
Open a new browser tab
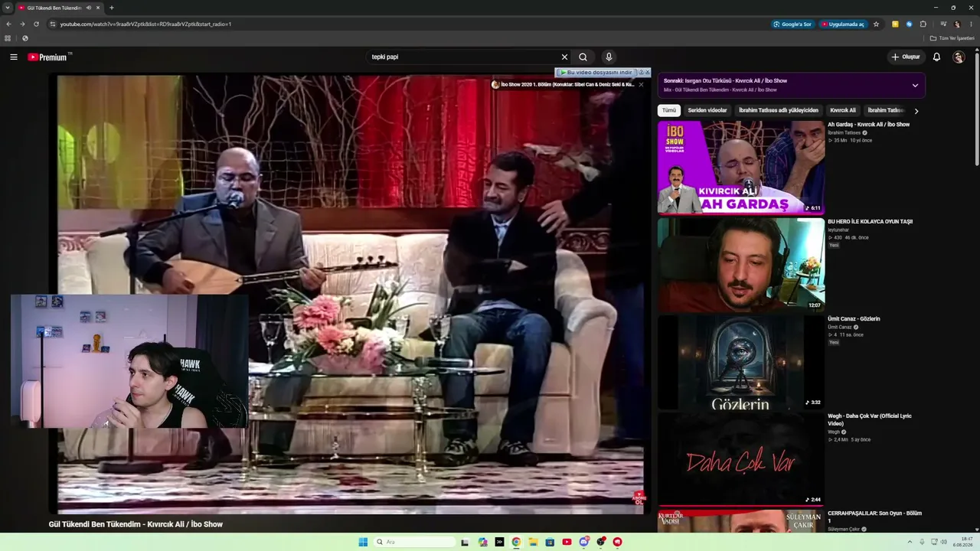click(112, 8)
